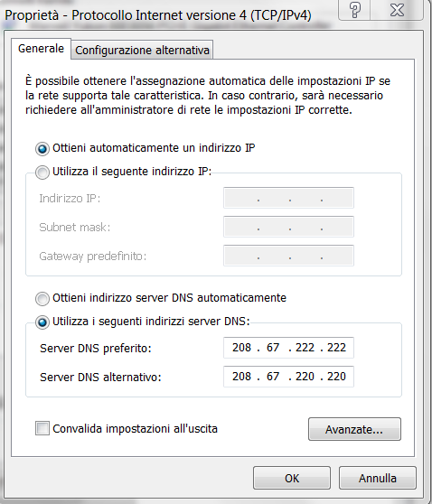
Task: Click the Gateway predefinito address field
Action: point(288,256)
